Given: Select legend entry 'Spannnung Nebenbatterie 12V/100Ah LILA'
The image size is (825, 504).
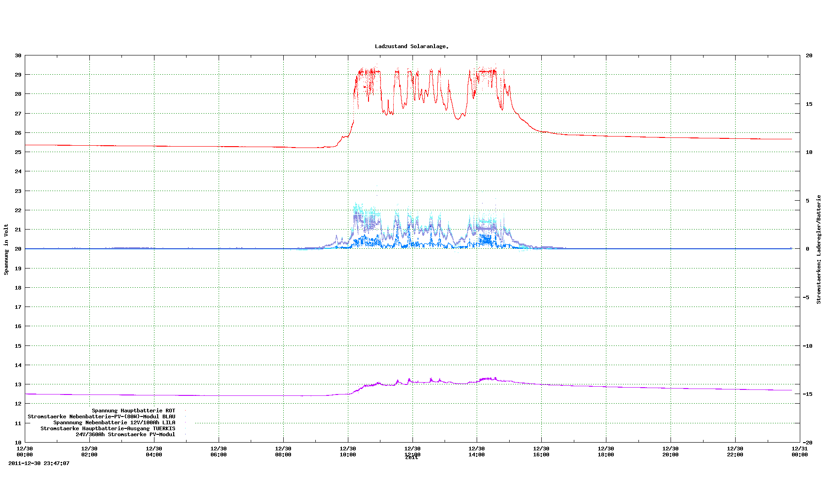Looking at the screenshot, I should tap(114, 422).
